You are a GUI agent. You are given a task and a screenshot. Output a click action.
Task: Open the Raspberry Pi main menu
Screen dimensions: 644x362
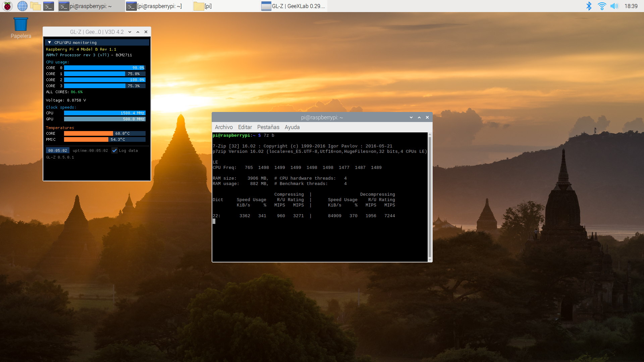point(7,6)
